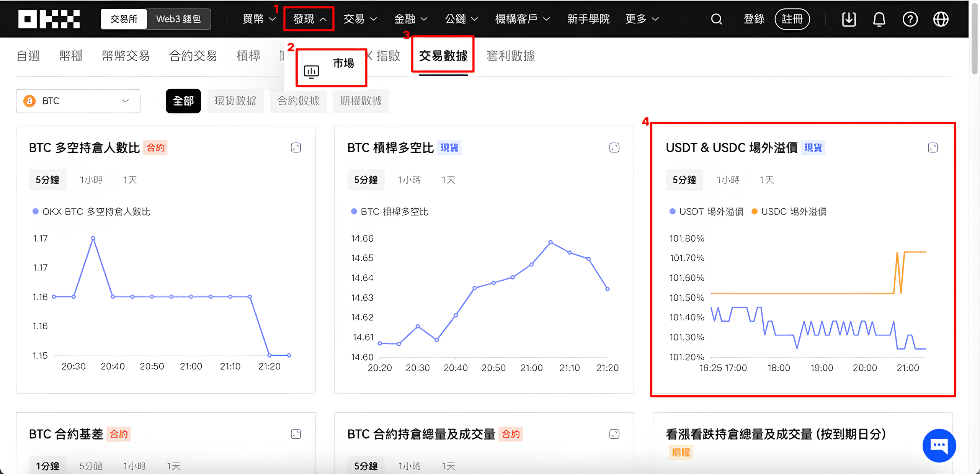Viewport: 980px width, 474px height.
Task: Open the BTC coin dropdown
Action: coord(78,101)
